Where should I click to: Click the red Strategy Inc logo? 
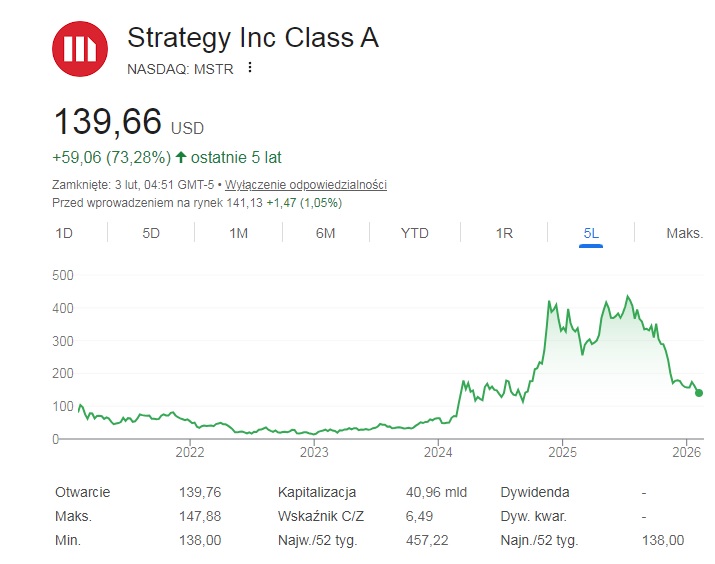81,48
